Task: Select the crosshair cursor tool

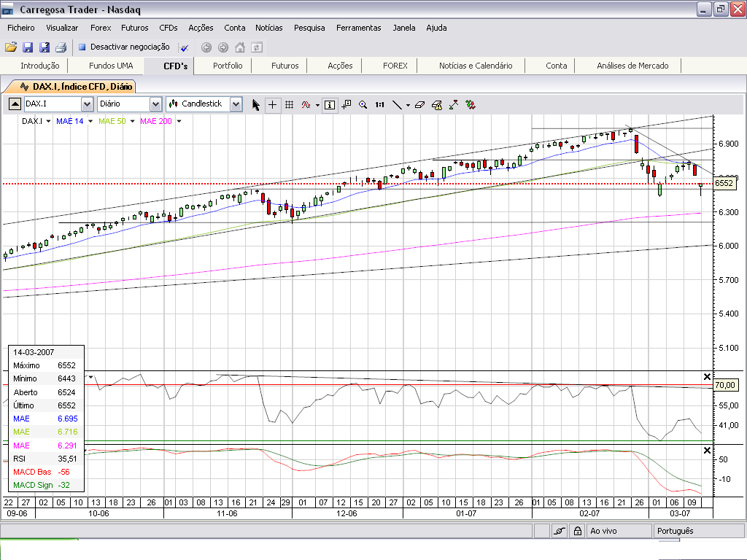Action: [x=273, y=105]
